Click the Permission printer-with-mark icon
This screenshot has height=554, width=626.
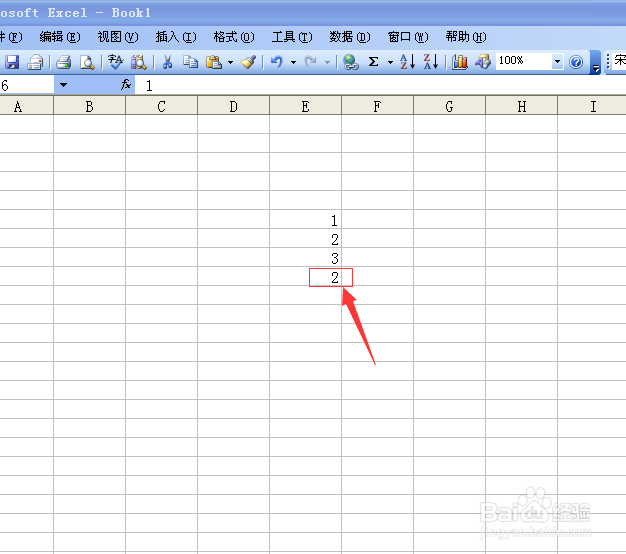(x=35, y=62)
